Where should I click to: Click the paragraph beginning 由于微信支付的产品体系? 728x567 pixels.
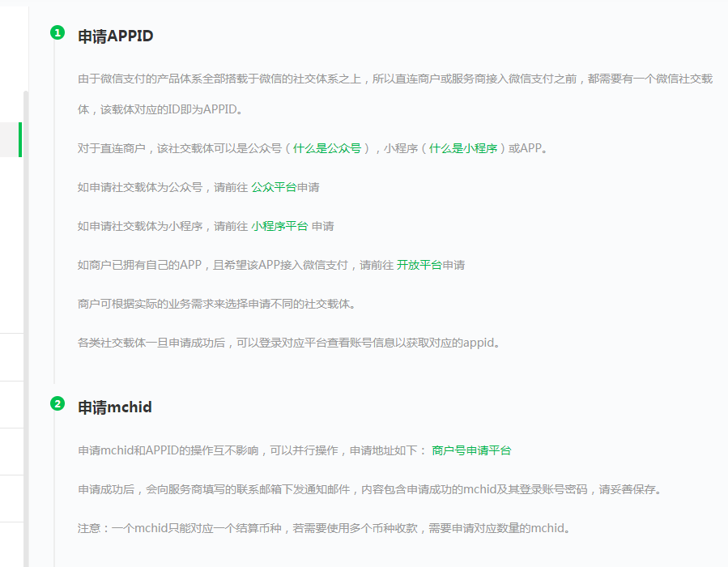pos(395,94)
